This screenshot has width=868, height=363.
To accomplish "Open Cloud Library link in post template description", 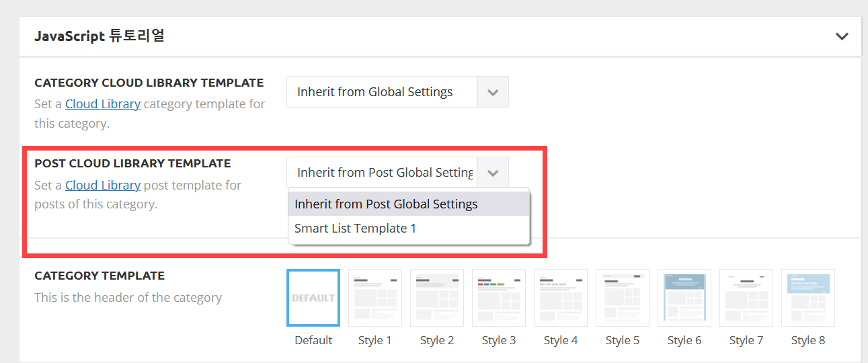I will [103, 185].
